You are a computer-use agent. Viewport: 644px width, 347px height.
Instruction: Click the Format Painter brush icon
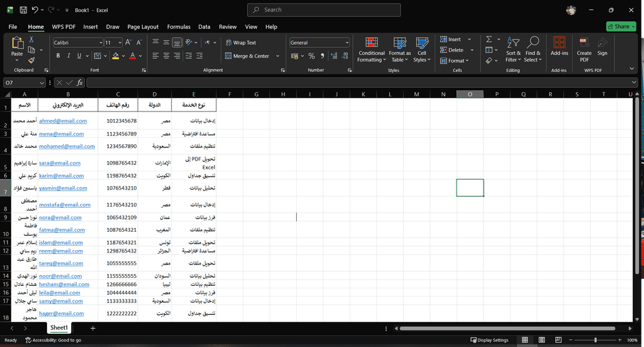tap(31, 60)
